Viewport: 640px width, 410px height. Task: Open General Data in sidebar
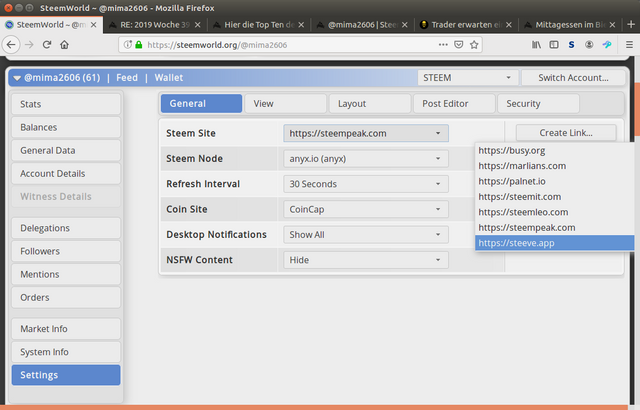pos(66,151)
